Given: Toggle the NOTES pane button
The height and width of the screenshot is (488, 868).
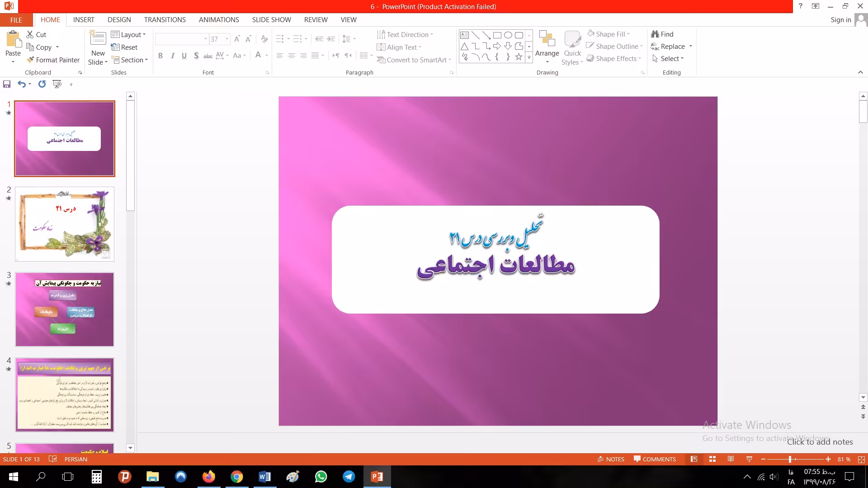Looking at the screenshot, I should 611,459.
